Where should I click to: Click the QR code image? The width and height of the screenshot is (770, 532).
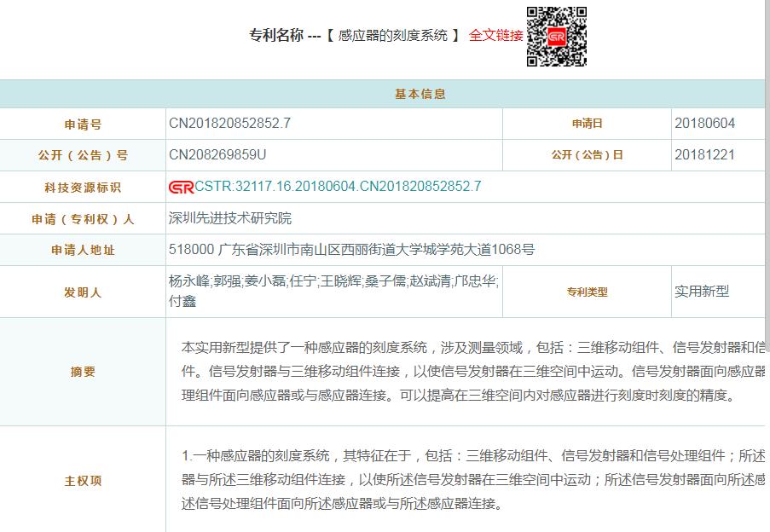coord(557,37)
